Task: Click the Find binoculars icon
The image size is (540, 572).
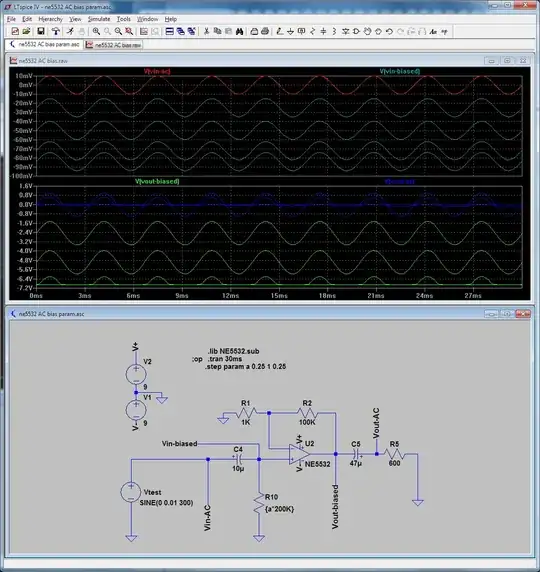Action: point(239,31)
